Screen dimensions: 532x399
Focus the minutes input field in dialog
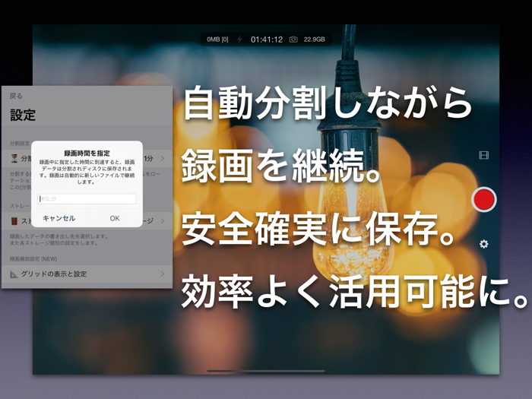(x=87, y=199)
